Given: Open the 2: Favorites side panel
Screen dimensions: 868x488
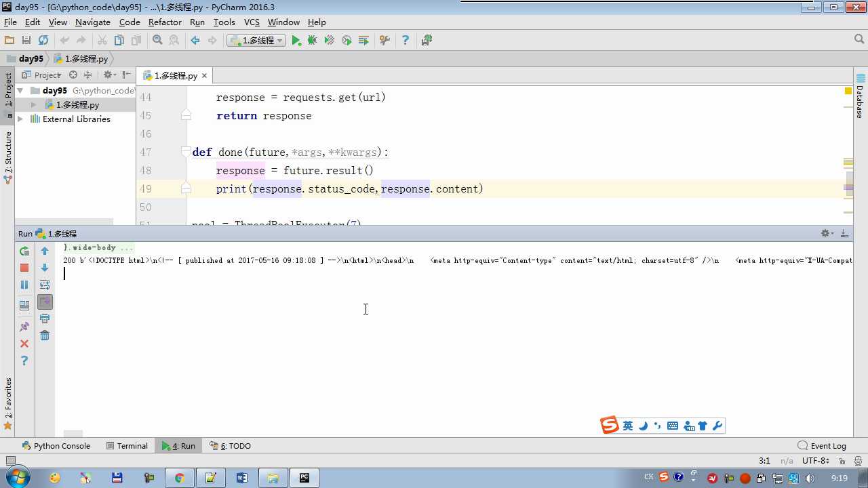Looking at the screenshot, I should 8,405.
